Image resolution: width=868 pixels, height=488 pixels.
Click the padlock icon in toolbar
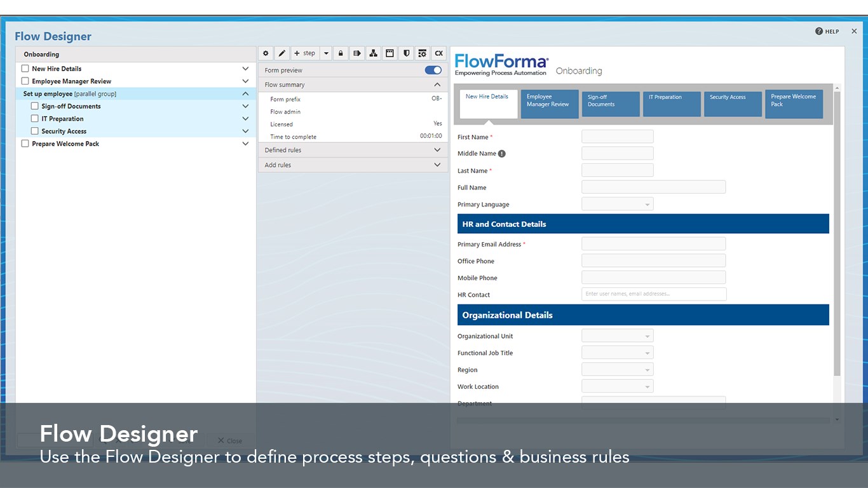point(341,53)
